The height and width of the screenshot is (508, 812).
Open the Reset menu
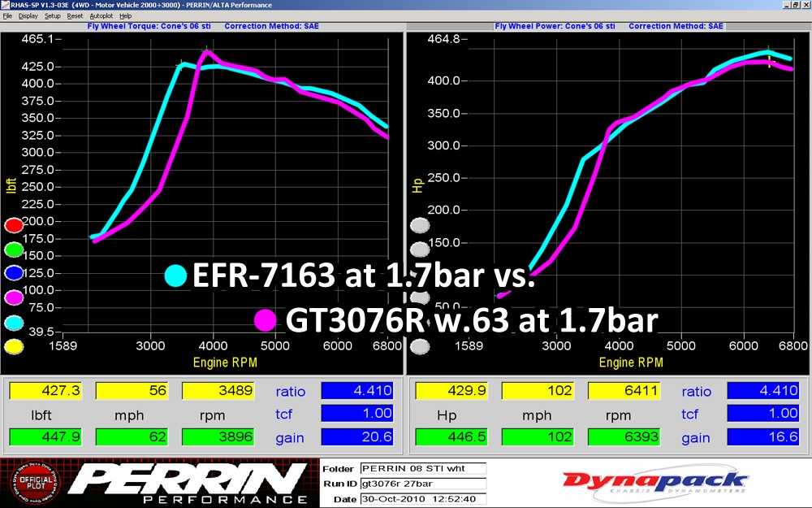tap(75, 16)
